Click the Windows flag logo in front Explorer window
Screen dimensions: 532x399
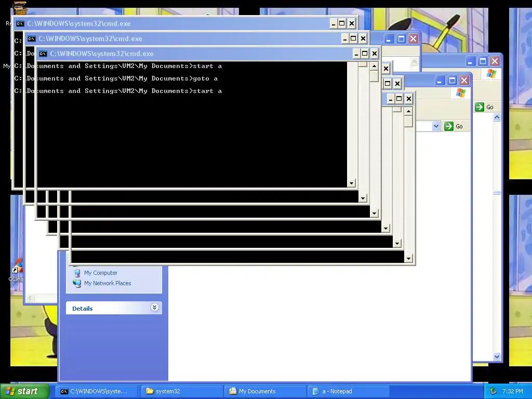(460, 92)
